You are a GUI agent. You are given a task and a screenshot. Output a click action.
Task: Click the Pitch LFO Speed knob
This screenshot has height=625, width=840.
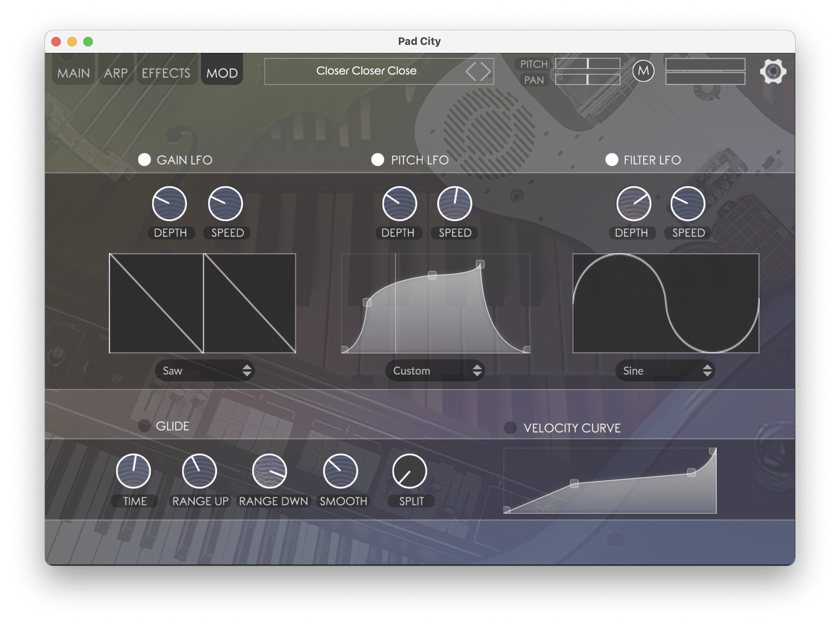click(454, 204)
